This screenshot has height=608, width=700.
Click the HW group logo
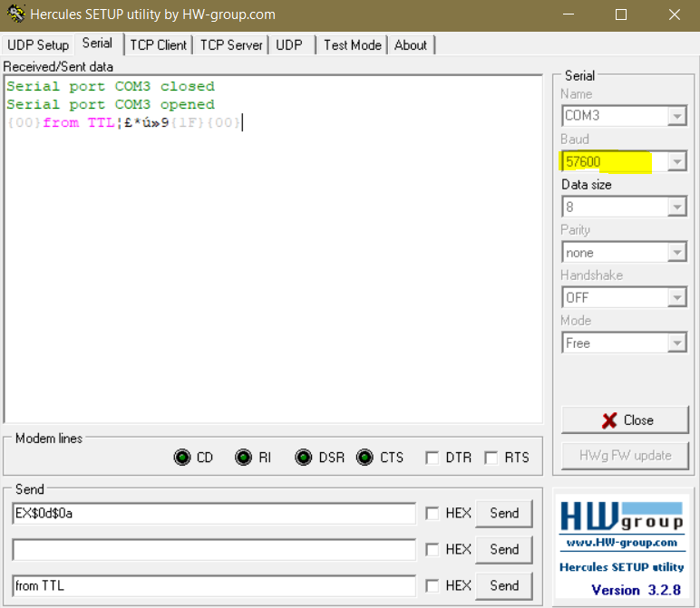coord(621,516)
